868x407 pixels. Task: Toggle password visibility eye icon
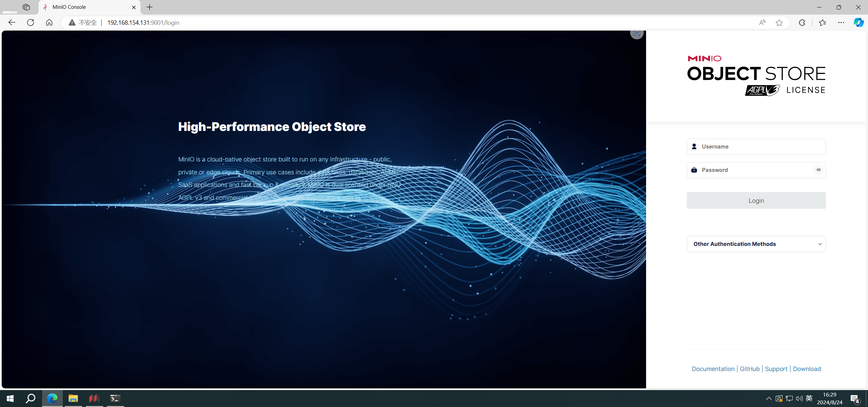(x=818, y=170)
